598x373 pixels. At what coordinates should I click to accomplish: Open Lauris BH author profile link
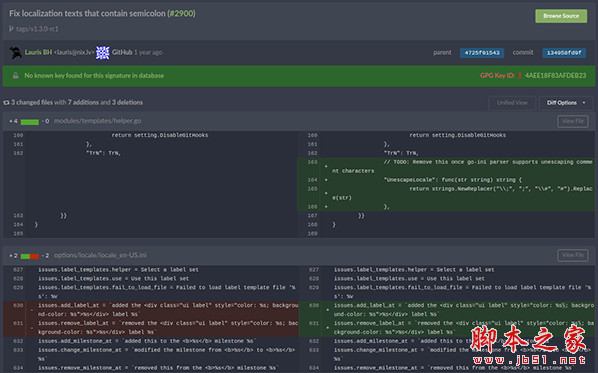pos(38,52)
